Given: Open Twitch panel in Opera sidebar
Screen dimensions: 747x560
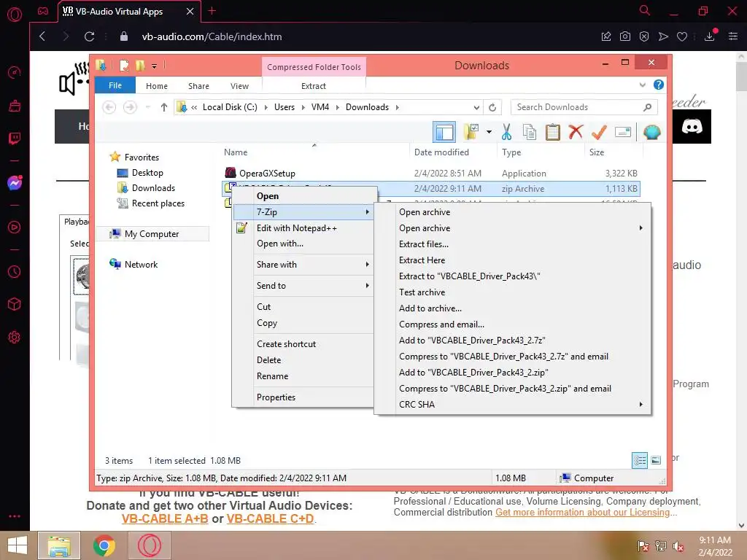Looking at the screenshot, I should coord(15,139).
